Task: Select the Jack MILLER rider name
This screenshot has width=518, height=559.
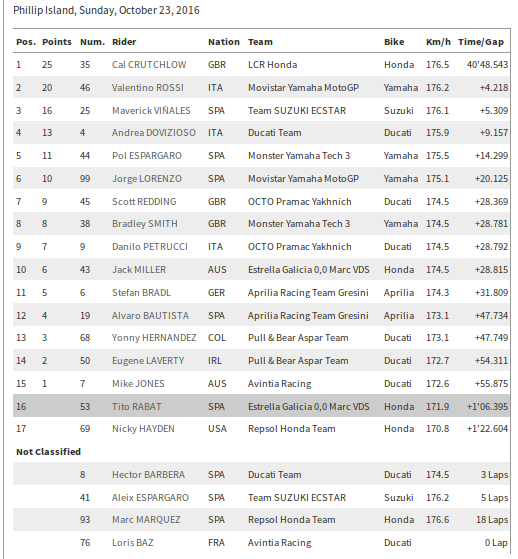Action: (x=139, y=270)
